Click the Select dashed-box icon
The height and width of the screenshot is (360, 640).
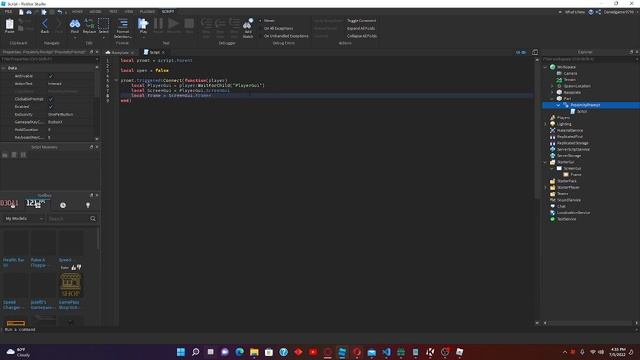click(104, 24)
